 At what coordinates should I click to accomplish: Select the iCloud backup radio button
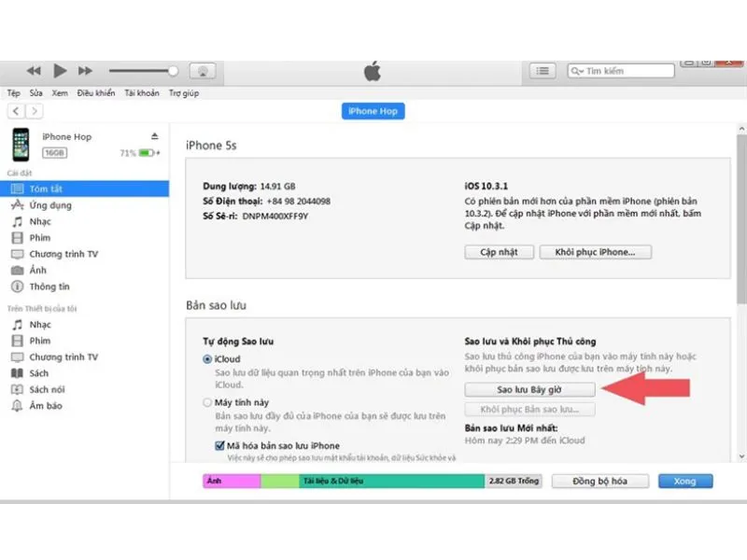(x=207, y=359)
